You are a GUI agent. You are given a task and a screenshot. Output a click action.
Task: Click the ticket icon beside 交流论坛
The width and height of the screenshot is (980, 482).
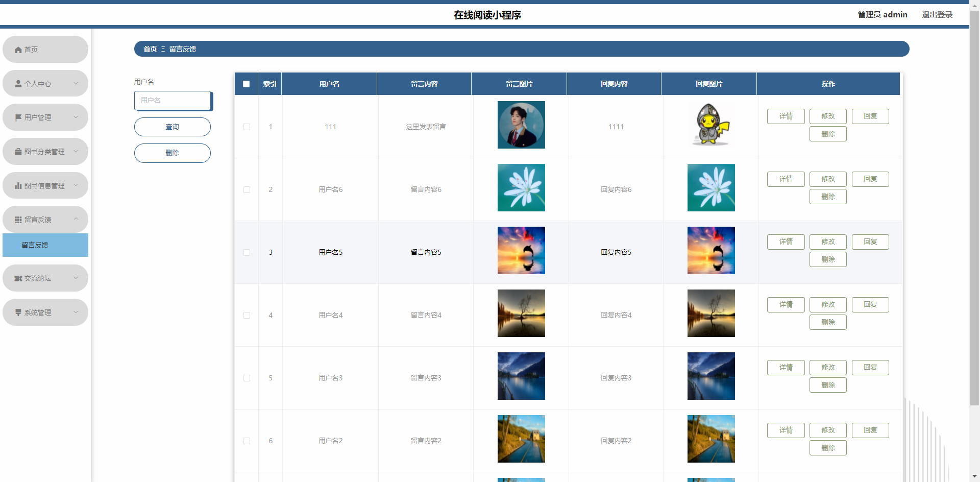[18, 278]
